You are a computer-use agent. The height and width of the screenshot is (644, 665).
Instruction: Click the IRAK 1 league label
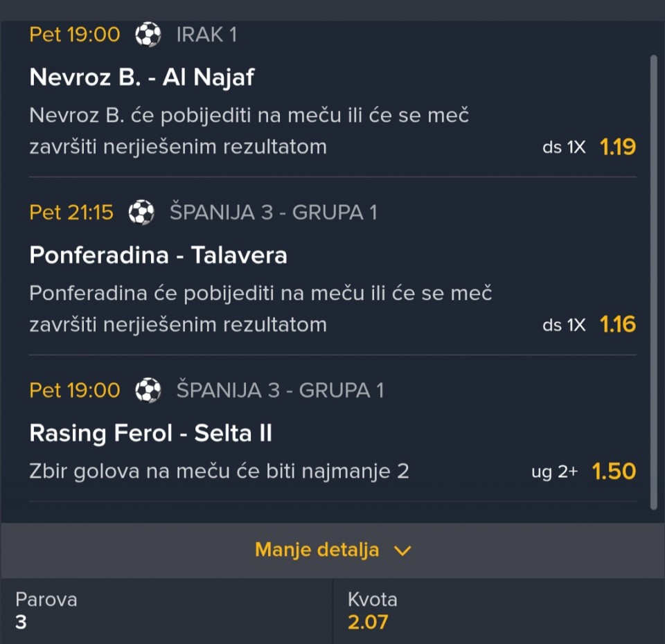206,35
